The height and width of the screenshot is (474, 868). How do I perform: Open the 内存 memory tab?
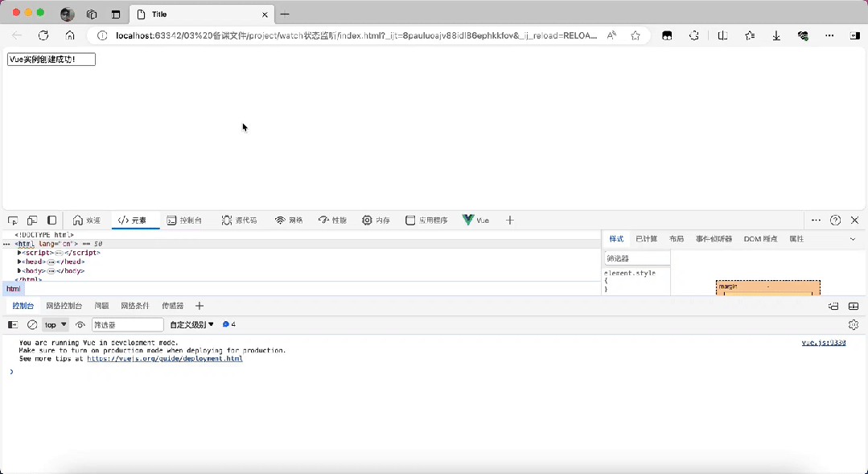376,221
